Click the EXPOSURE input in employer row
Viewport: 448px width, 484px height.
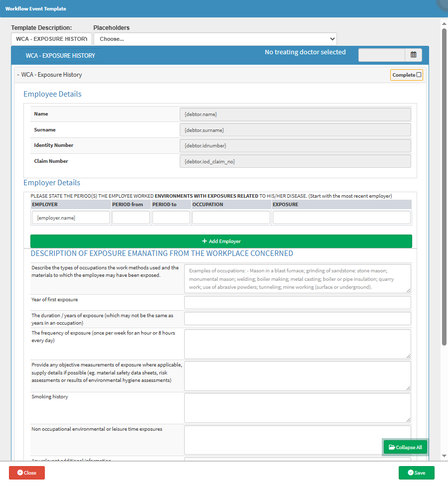pyautogui.click(x=341, y=218)
